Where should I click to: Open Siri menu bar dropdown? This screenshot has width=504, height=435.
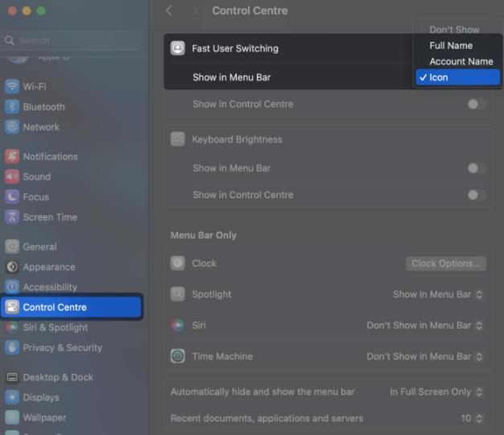click(425, 325)
